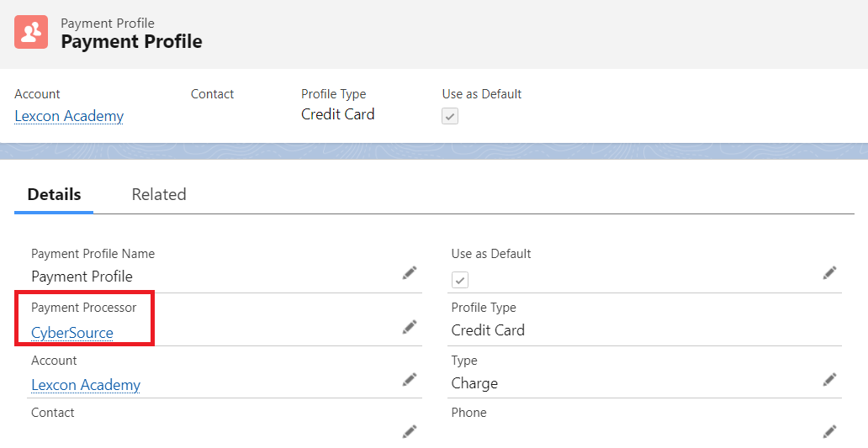This screenshot has width=868, height=448.
Task: Open Lexcon Academy link in header
Action: tap(69, 116)
